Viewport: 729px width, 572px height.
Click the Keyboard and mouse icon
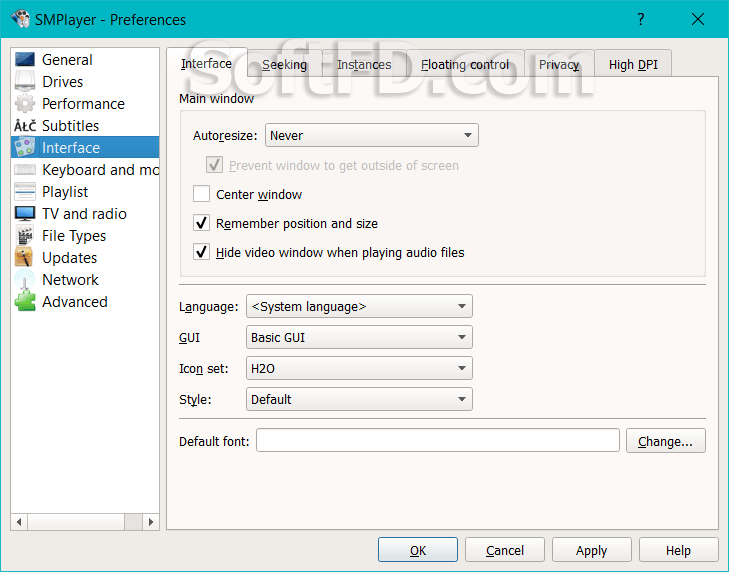[25, 170]
